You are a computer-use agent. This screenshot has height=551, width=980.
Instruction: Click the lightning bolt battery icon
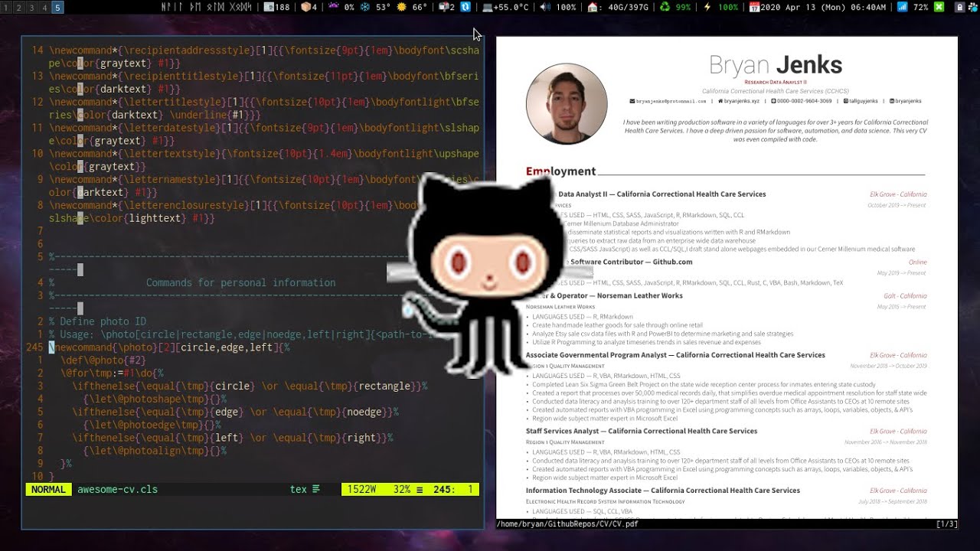tap(707, 7)
